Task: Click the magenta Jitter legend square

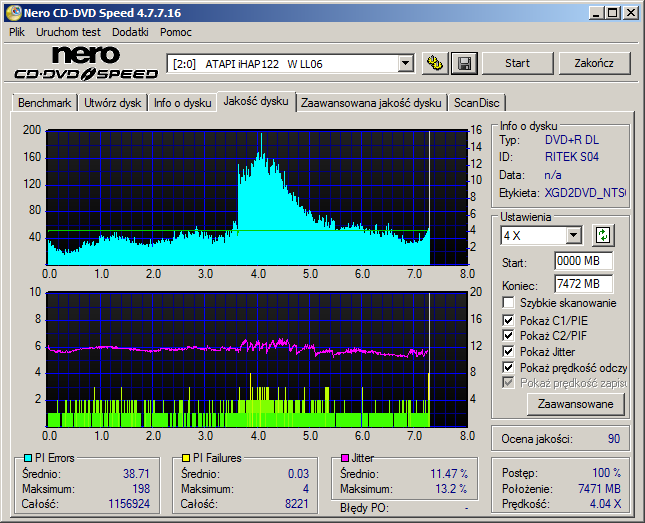Action: (x=345, y=458)
